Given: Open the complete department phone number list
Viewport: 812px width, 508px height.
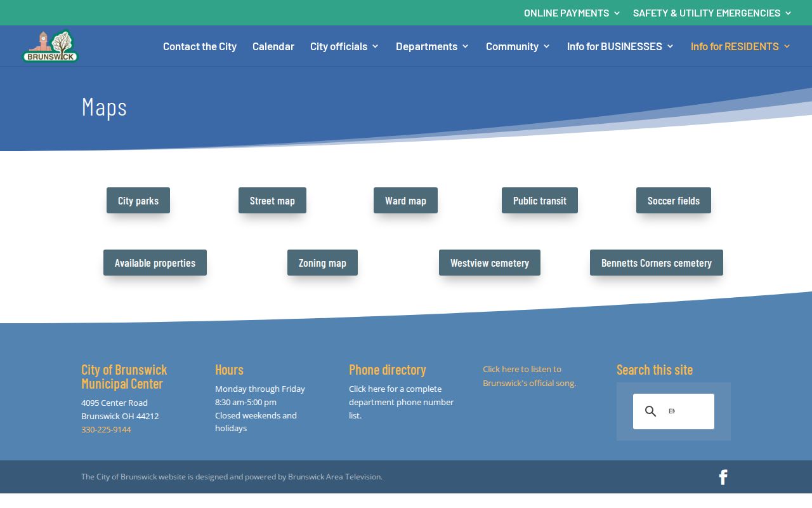Looking at the screenshot, I should (x=401, y=402).
